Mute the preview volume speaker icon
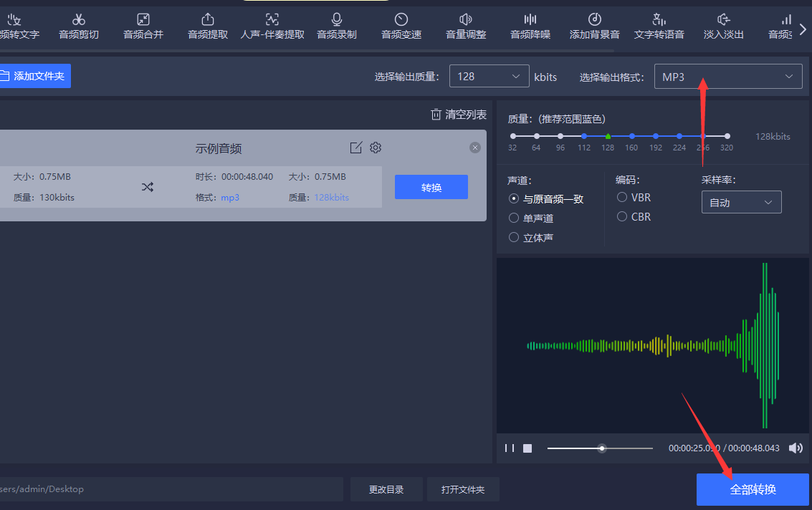This screenshot has width=812, height=510. click(796, 448)
